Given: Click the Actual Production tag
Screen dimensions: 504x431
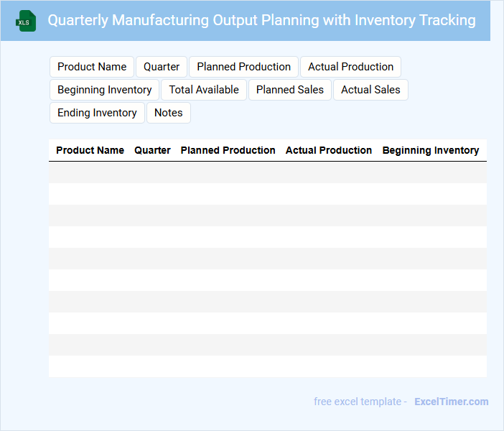Looking at the screenshot, I should tap(350, 67).
